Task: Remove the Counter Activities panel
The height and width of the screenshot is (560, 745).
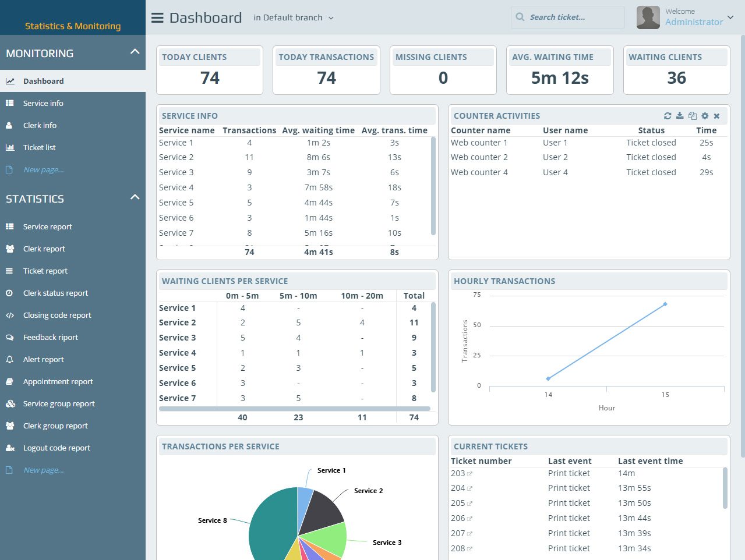Action: coord(717,116)
